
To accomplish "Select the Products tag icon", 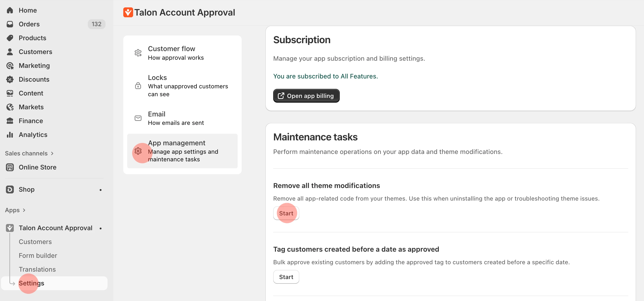I will 10,38.
